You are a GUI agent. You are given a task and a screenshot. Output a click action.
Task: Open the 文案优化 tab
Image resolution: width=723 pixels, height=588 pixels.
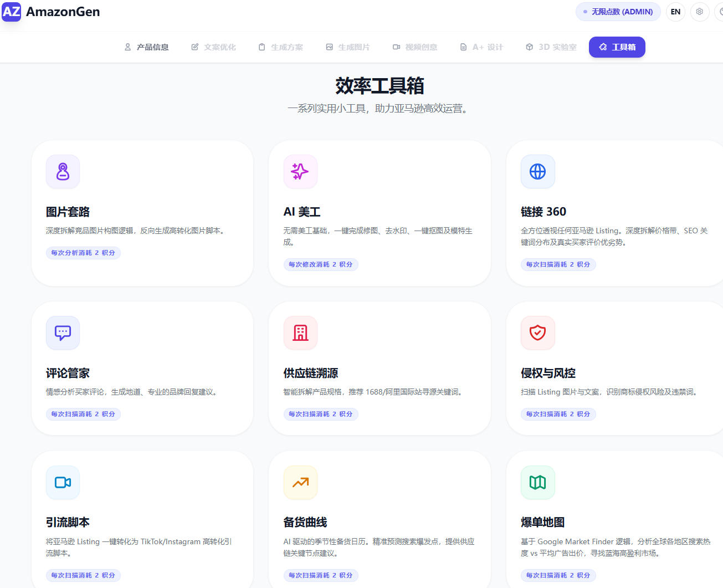tap(214, 47)
